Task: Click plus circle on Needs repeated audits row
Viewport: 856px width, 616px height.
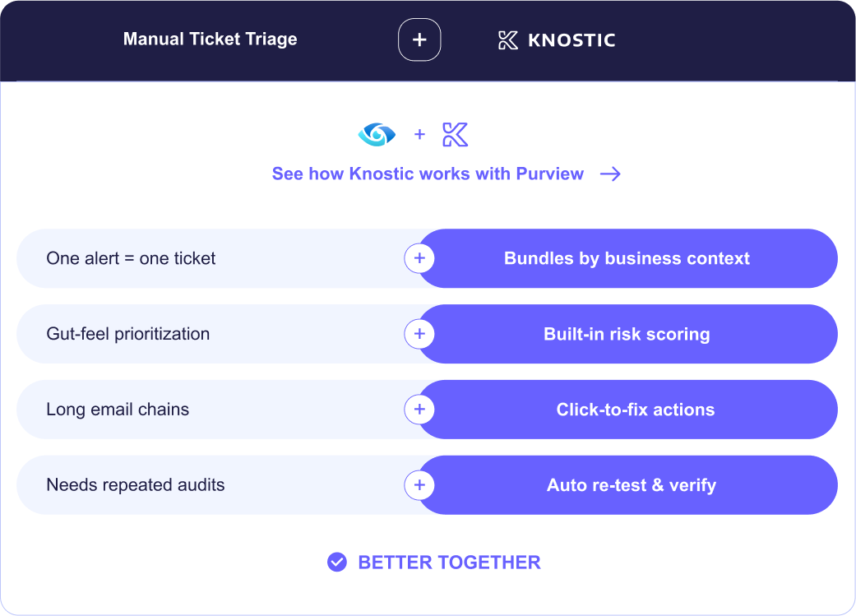Action: [419, 485]
